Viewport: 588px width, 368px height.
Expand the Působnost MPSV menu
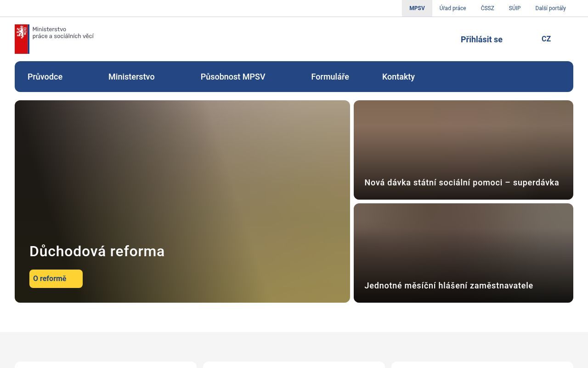(x=233, y=77)
